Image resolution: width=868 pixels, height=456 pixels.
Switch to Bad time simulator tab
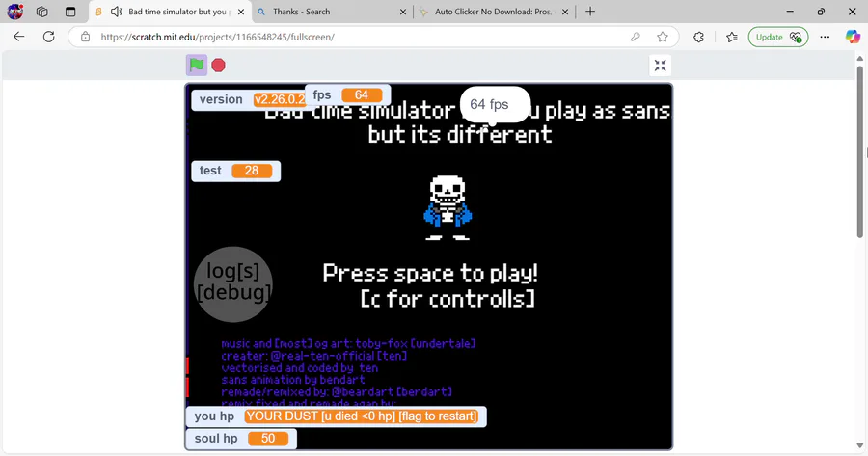pos(169,11)
